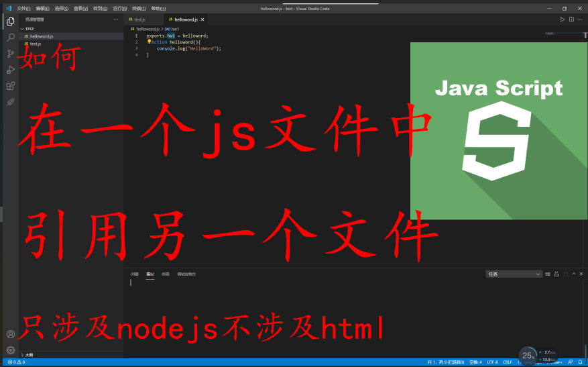Open the 任务 output channel dropdown
This screenshot has height=367, width=588.
(514, 274)
